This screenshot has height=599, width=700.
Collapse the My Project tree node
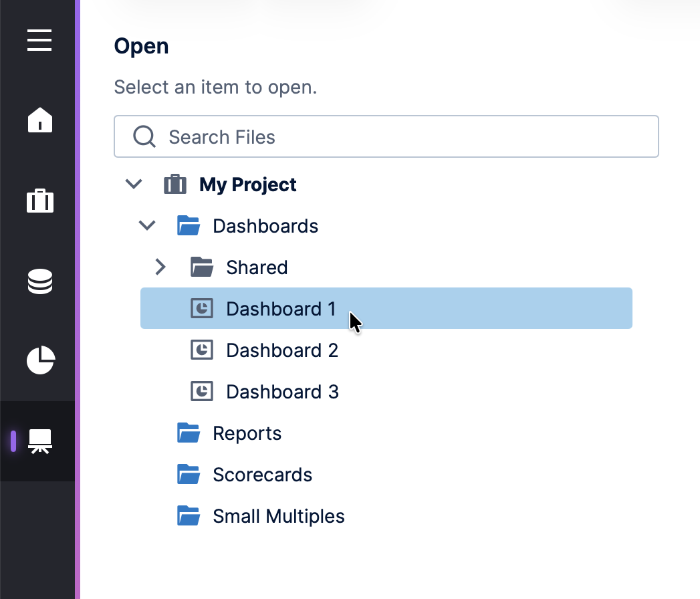[x=134, y=184]
